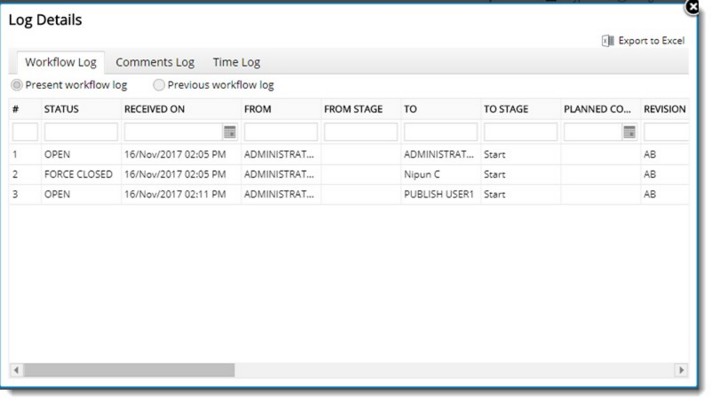Click the right scroll arrow
Viewport: 712px width, 403px height.
click(682, 370)
